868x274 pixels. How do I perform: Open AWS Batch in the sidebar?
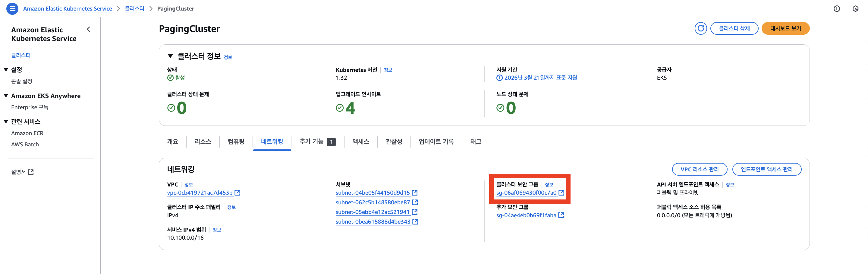tap(25, 145)
